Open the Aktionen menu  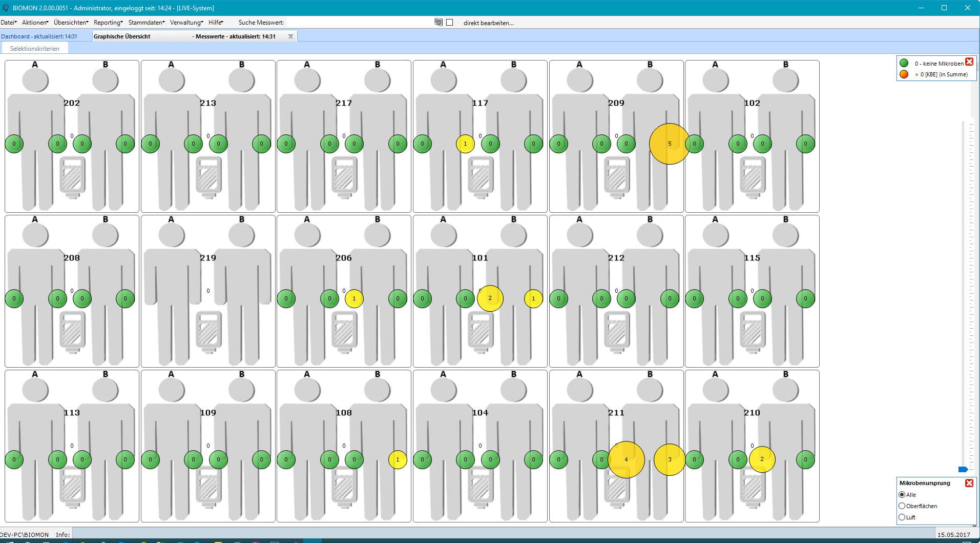tap(35, 23)
